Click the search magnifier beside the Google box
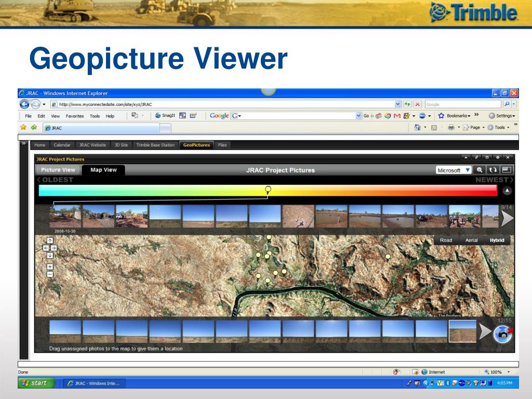Viewport: 532px width, 399px height. click(507, 104)
